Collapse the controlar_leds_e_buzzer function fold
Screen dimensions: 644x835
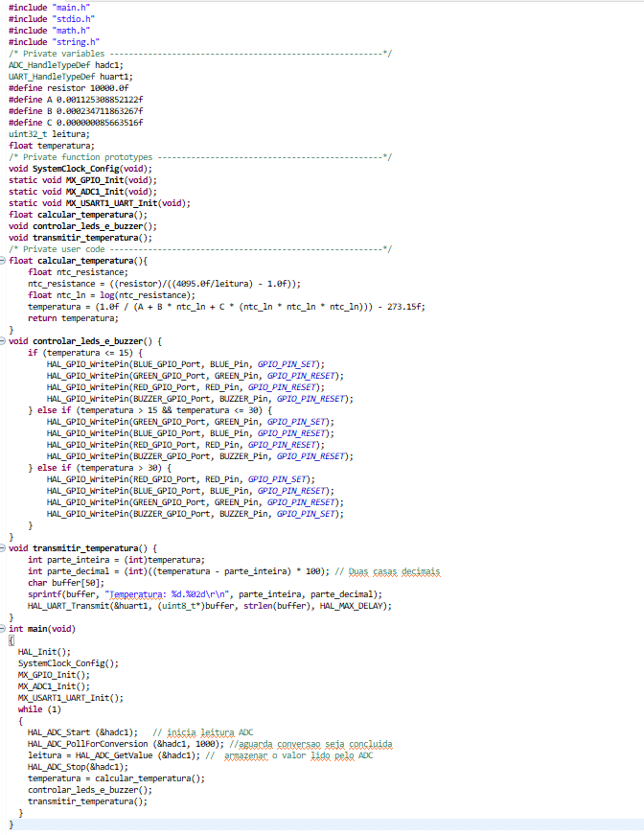(x=4, y=341)
